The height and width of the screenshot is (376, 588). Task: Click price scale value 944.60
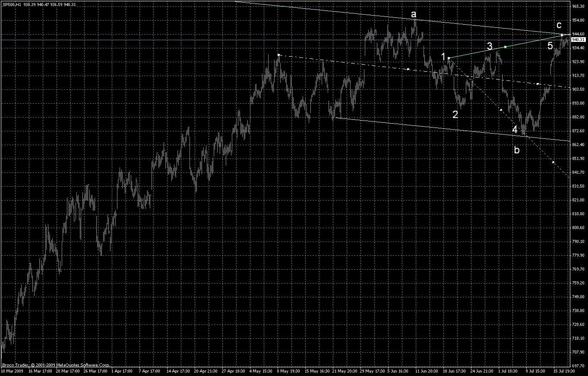[x=578, y=34]
